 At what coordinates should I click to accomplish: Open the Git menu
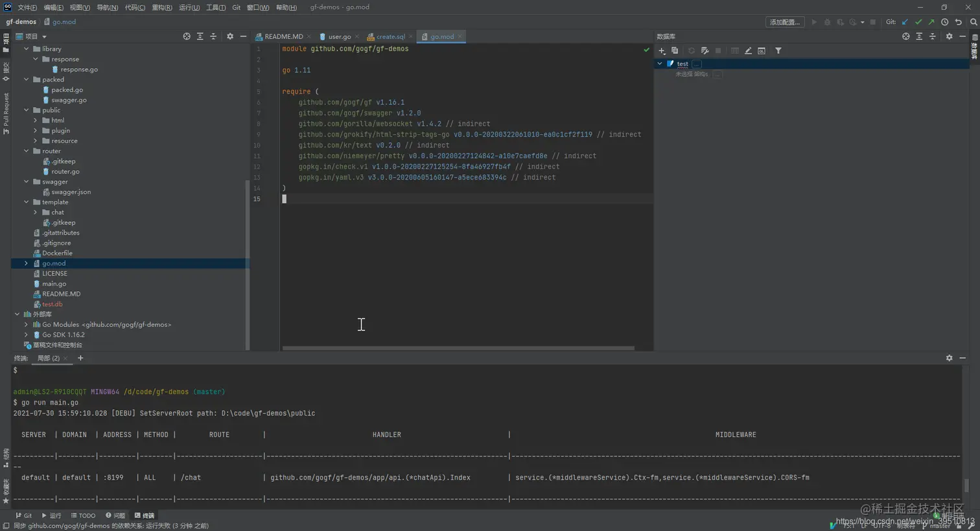pos(236,7)
